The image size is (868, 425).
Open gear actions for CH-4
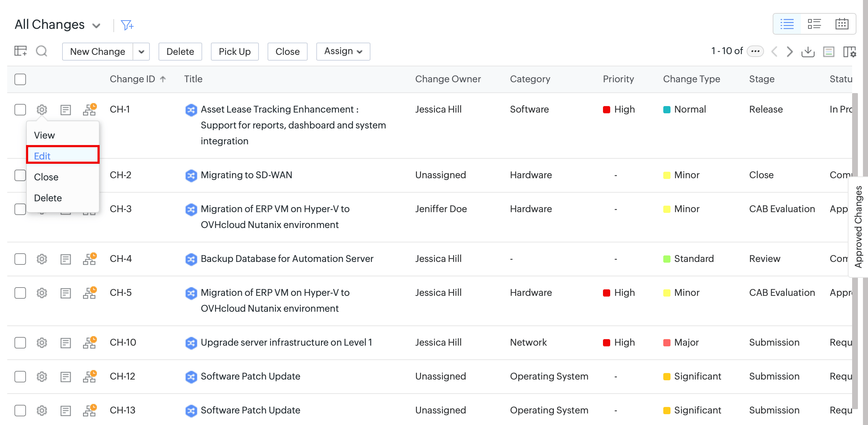tap(42, 259)
